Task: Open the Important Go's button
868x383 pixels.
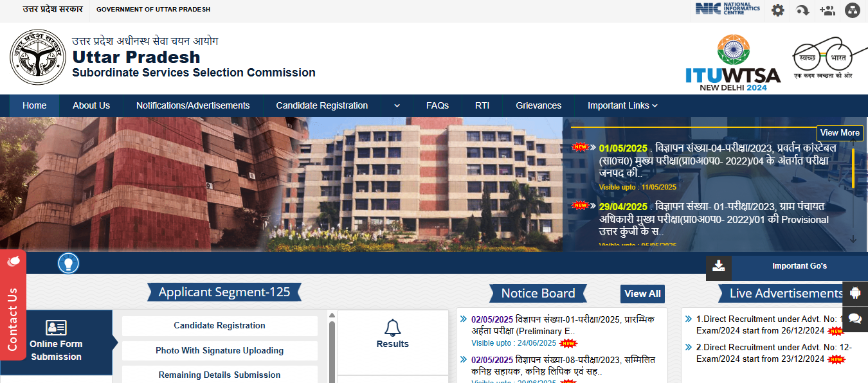Action: (799, 266)
